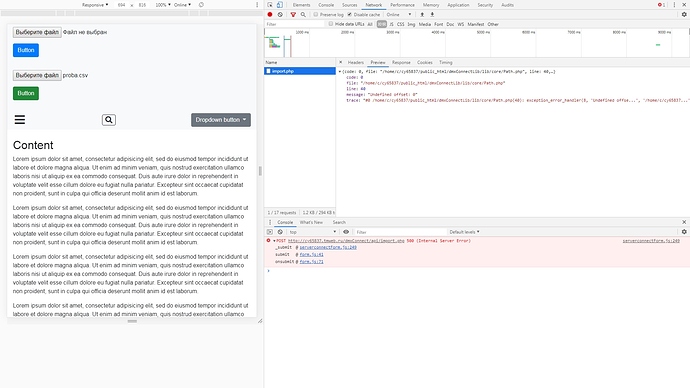Viewport: 690px width, 388px height.
Task: Open the Default levels dropdown
Action: tap(464, 232)
